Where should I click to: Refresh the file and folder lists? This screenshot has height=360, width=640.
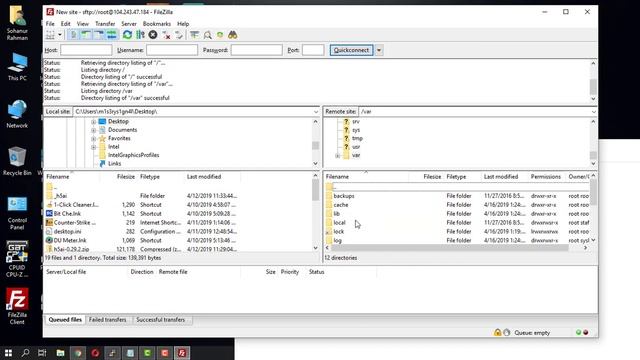click(x=127, y=35)
